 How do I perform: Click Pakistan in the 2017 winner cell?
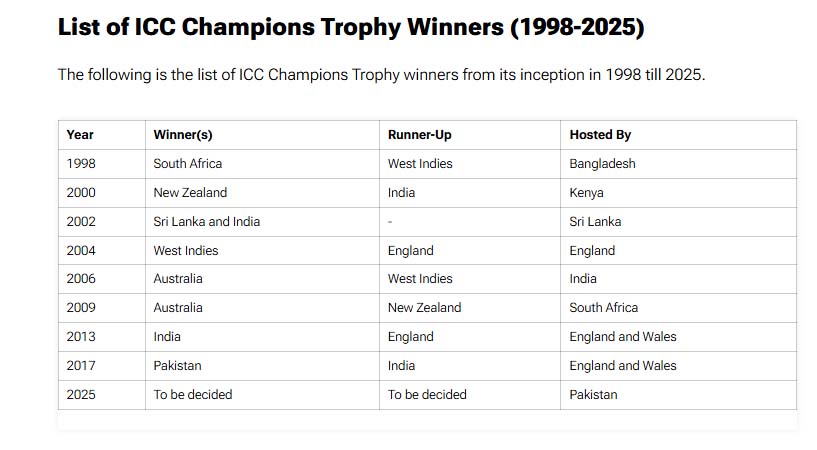click(177, 366)
